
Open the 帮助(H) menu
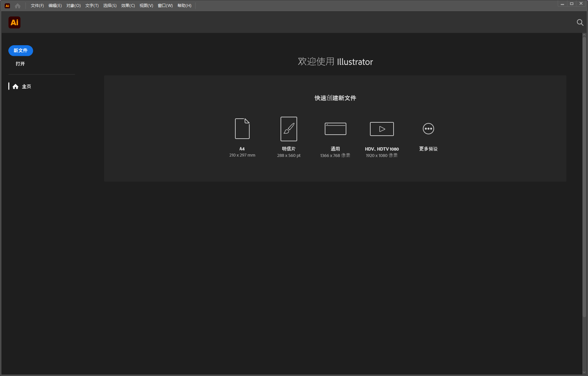click(184, 6)
